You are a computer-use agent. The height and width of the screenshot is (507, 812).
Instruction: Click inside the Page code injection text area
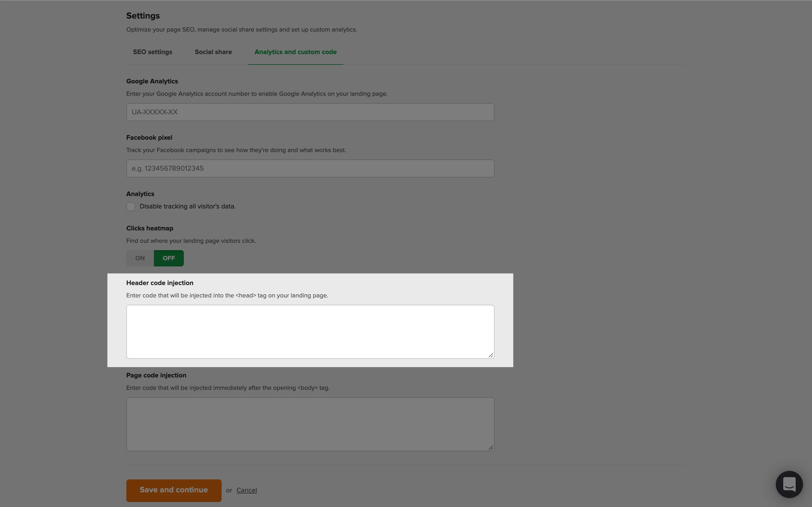click(310, 424)
